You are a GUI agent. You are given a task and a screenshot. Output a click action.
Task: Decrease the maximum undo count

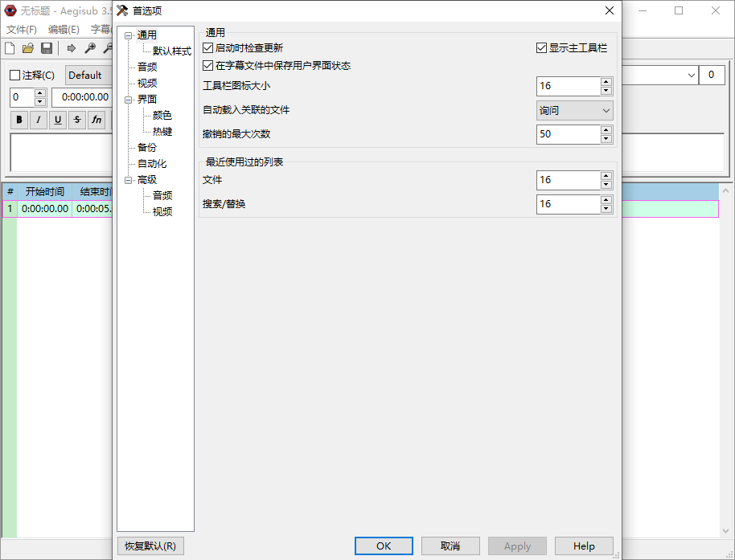tap(606, 139)
